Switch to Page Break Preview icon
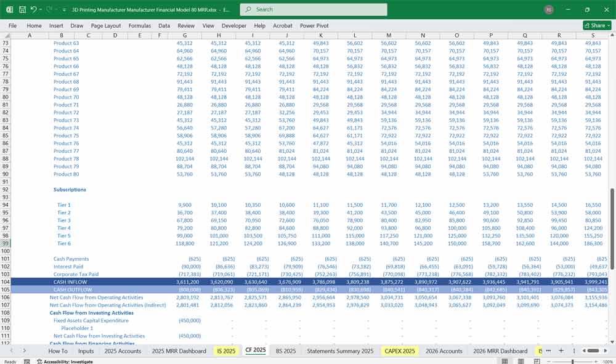This screenshot has height=364, width=616. pos(537,362)
